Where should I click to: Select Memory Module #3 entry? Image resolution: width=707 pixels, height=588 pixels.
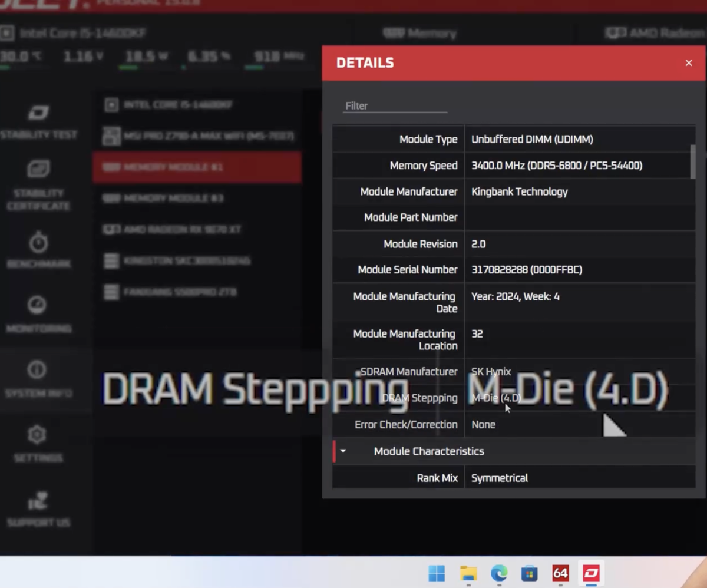197,199
